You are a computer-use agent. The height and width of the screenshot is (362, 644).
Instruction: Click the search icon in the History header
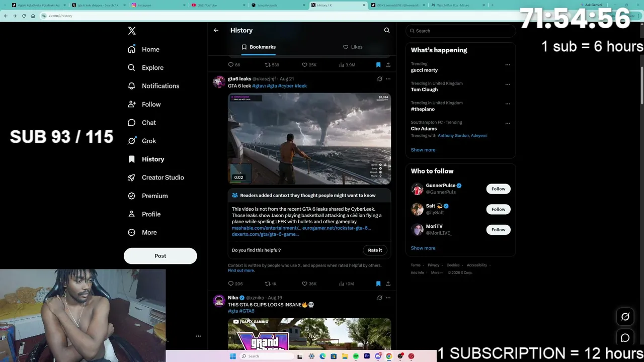point(387,30)
